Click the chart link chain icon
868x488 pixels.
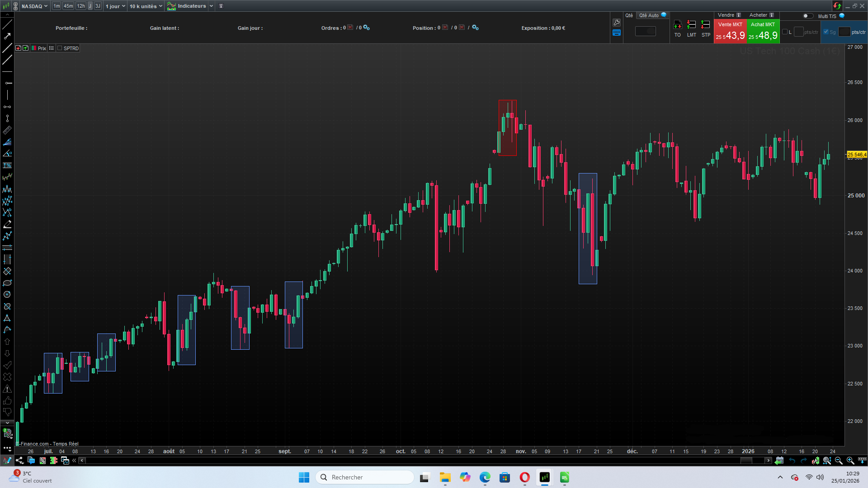click(x=16, y=6)
